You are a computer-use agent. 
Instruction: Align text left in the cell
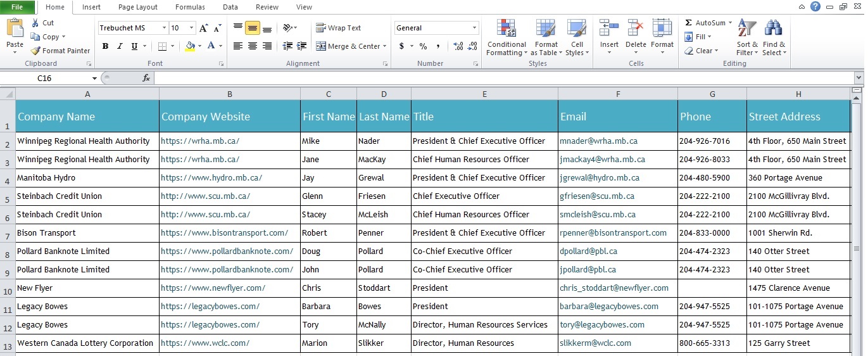tap(238, 46)
